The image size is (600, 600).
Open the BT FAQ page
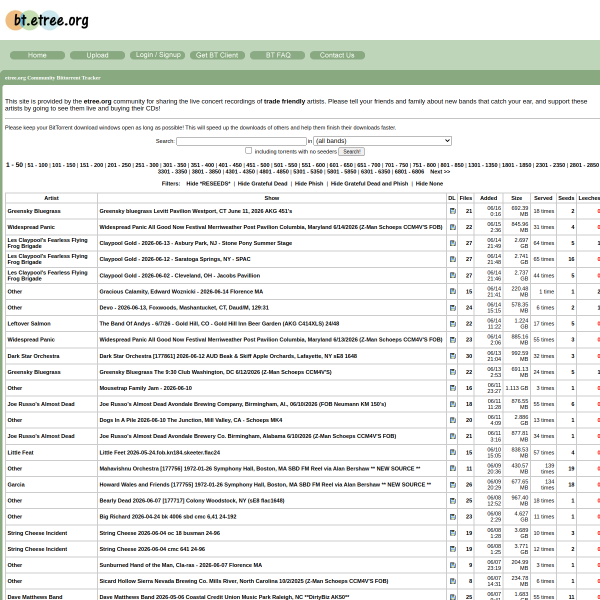coord(278,55)
